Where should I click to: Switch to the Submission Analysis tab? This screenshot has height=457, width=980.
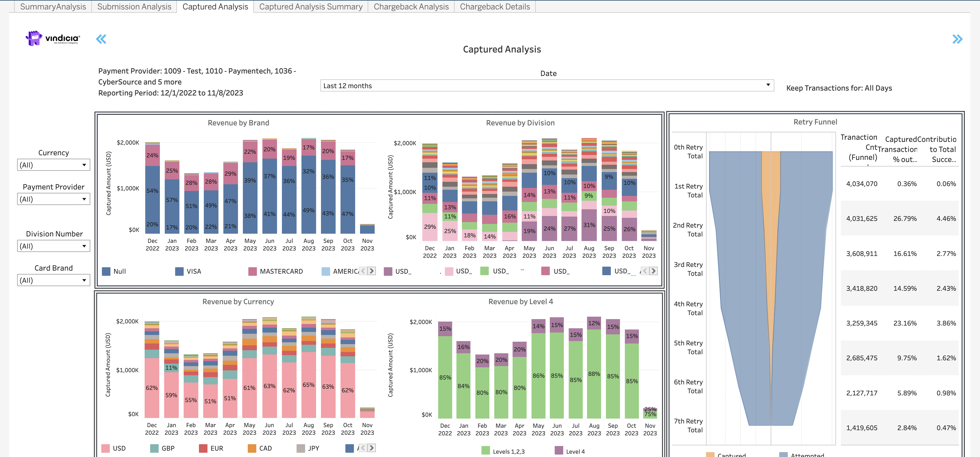(x=134, y=6)
